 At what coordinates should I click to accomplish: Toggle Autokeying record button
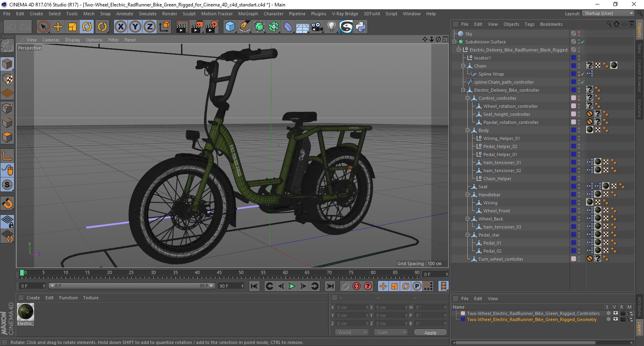(x=357, y=286)
